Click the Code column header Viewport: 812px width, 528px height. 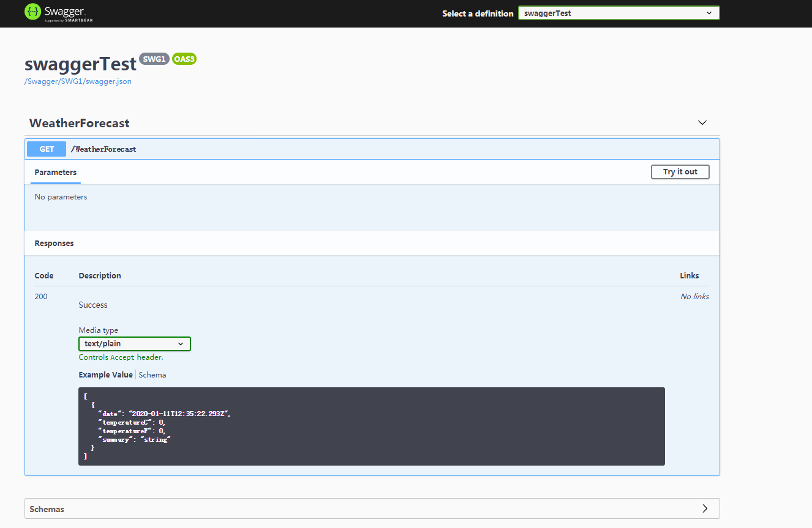[44, 276]
